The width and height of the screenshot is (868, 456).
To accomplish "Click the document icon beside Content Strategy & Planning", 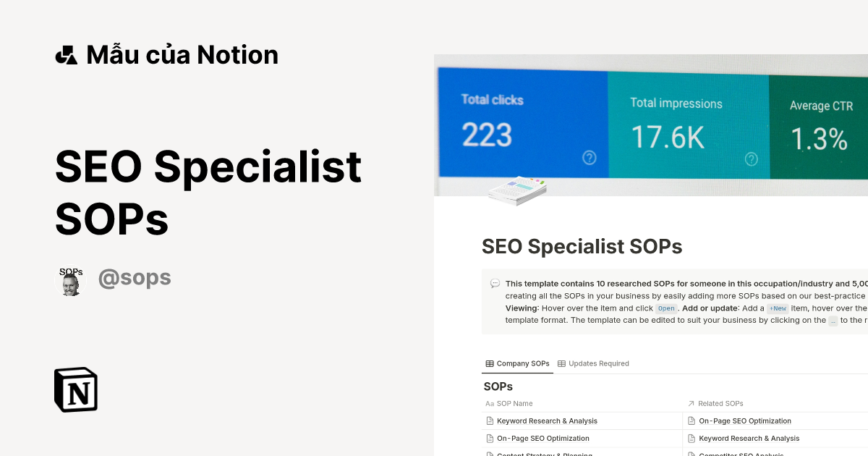I will click(490, 454).
